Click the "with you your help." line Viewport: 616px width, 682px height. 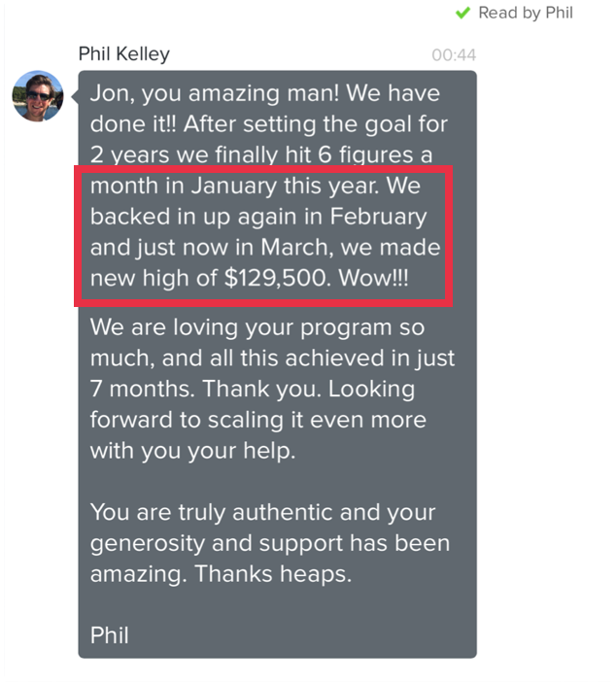pyautogui.click(x=192, y=451)
